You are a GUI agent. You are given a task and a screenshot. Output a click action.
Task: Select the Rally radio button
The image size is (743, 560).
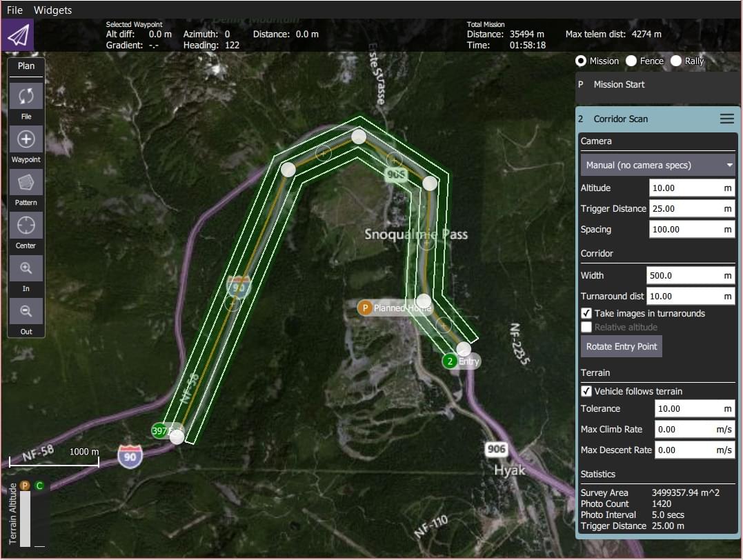tap(675, 61)
